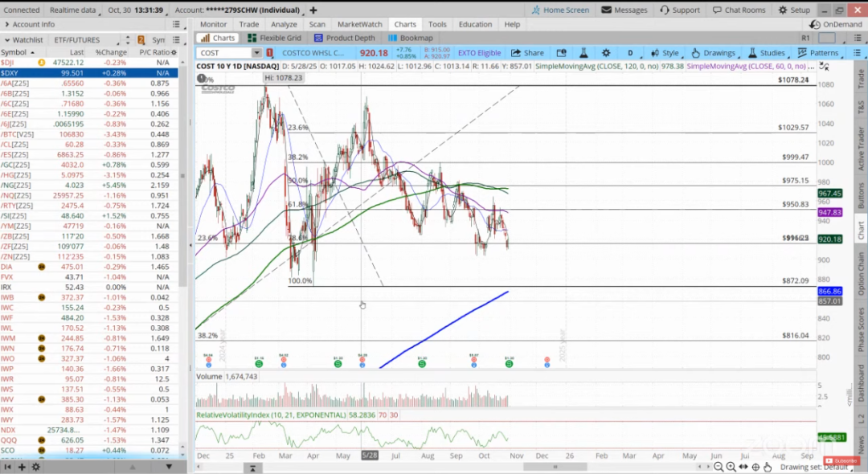Switch to the Tools tab
Image resolution: width=868 pixels, height=474 pixels.
tap(437, 24)
